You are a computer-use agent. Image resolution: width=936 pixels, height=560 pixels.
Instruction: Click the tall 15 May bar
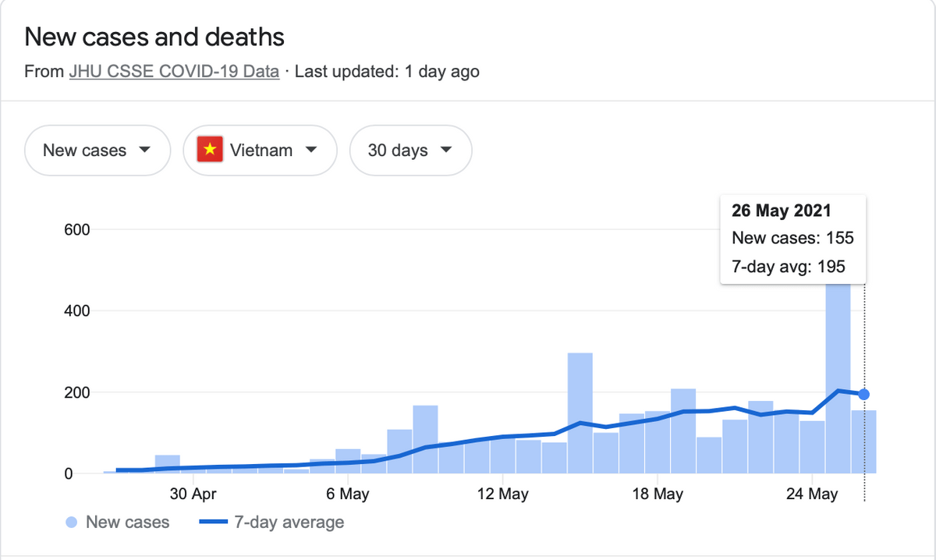[580, 413]
